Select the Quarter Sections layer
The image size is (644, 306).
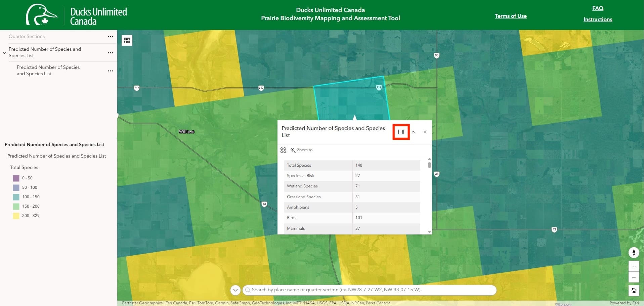27,36
